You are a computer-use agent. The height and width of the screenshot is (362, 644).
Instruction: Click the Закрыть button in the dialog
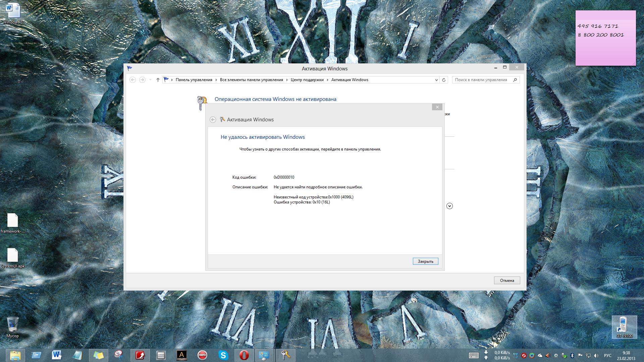pyautogui.click(x=425, y=261)
